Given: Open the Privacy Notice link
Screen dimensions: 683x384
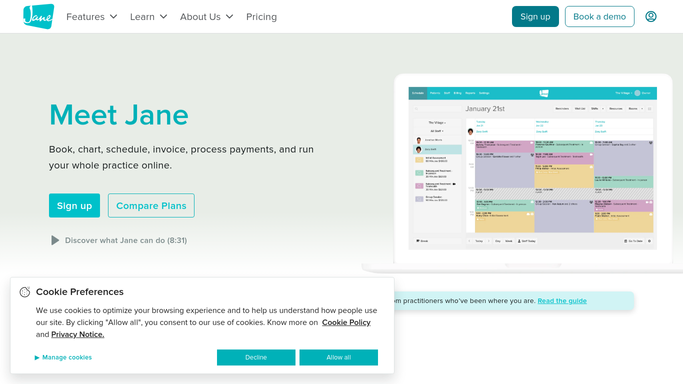Looking at the screenshot, I should 78,334.
